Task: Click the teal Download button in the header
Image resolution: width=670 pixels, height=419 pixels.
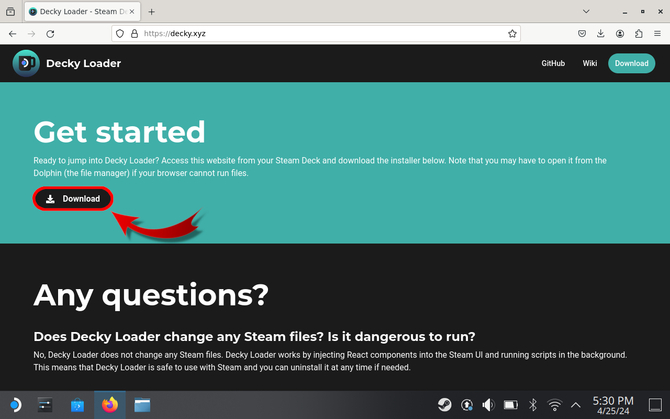Action: point(631,63)
